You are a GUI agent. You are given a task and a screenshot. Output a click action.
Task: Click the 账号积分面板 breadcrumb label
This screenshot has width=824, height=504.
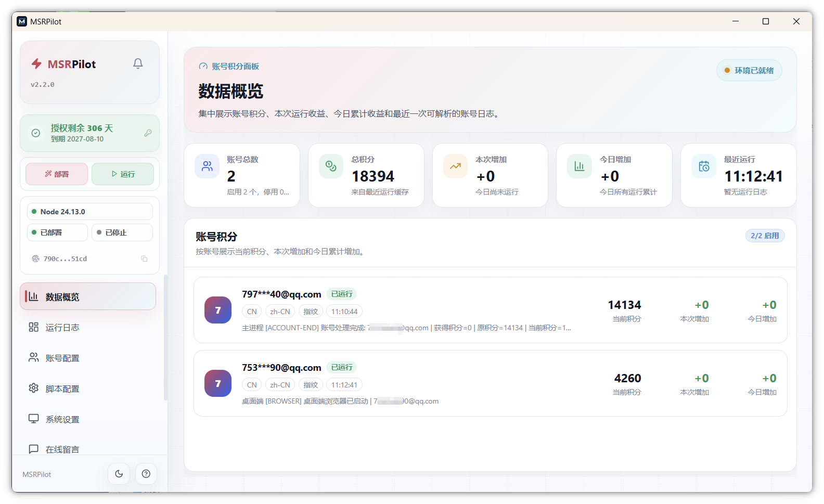click(235, 66)
